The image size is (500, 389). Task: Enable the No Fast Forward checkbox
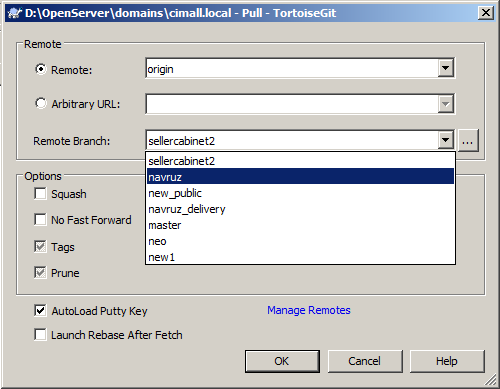click(x=40, y=220)
